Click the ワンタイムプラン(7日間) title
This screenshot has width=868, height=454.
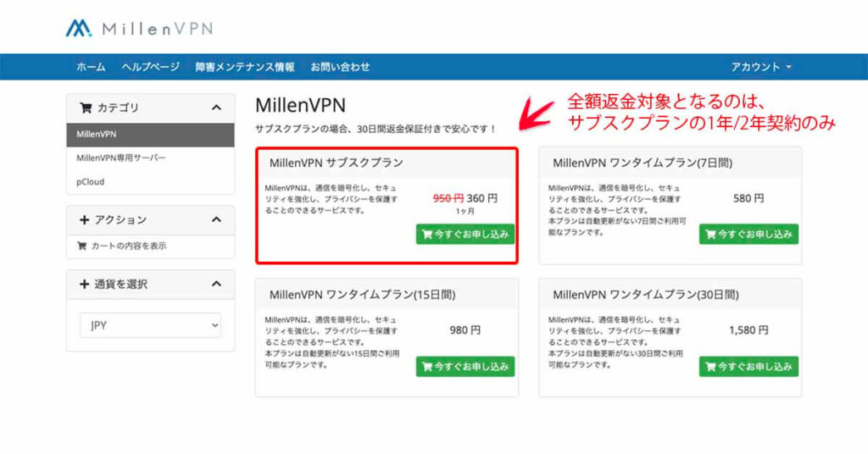pos(643,163)
